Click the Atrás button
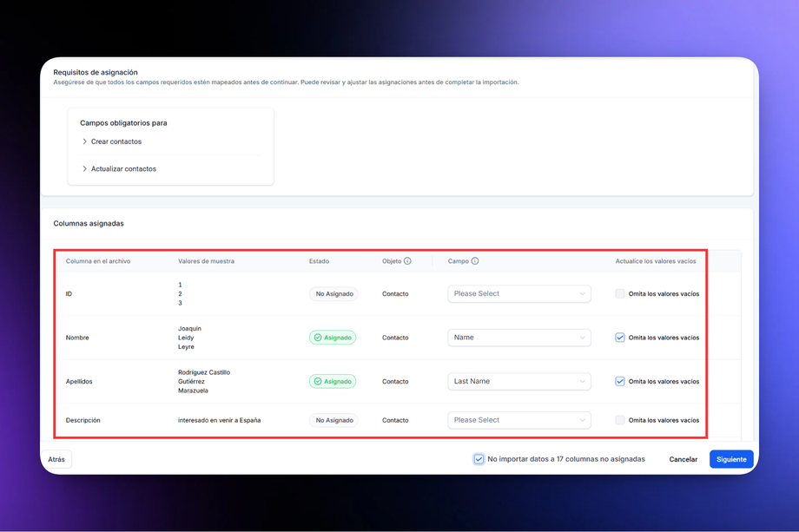Viewport: 799px width, 532px height. 56,459
